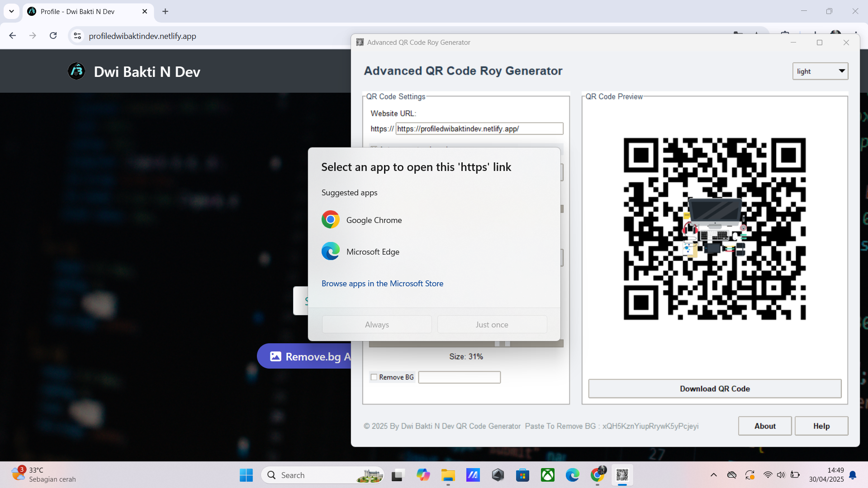Select the Profile - Dwi Bakti N Dev tab

click(88, 11)
